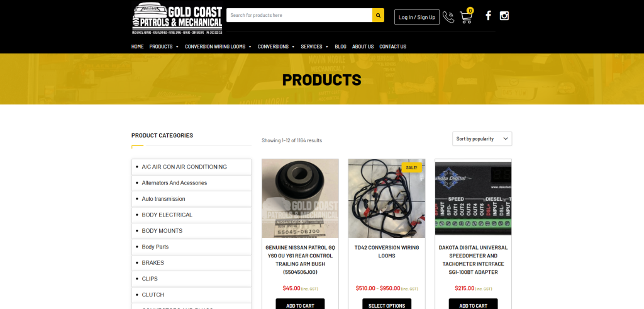Click the product search input field

pyautogui.click(x=299, y=15)
